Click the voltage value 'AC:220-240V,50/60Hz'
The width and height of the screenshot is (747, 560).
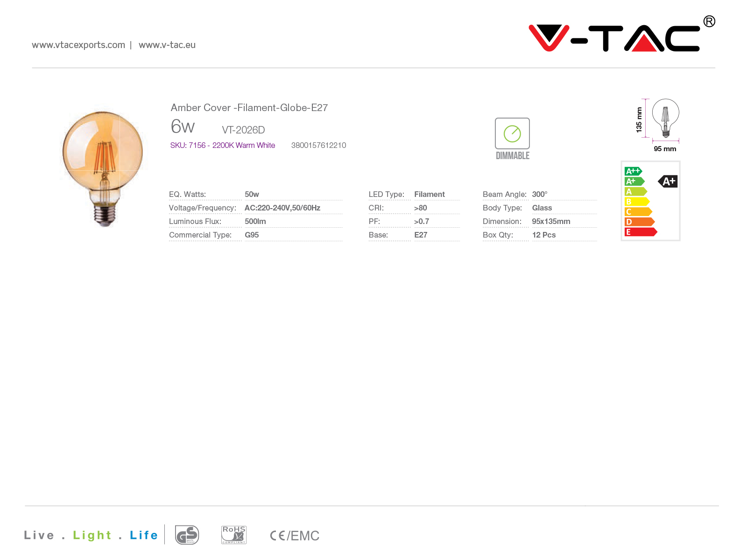282,208
